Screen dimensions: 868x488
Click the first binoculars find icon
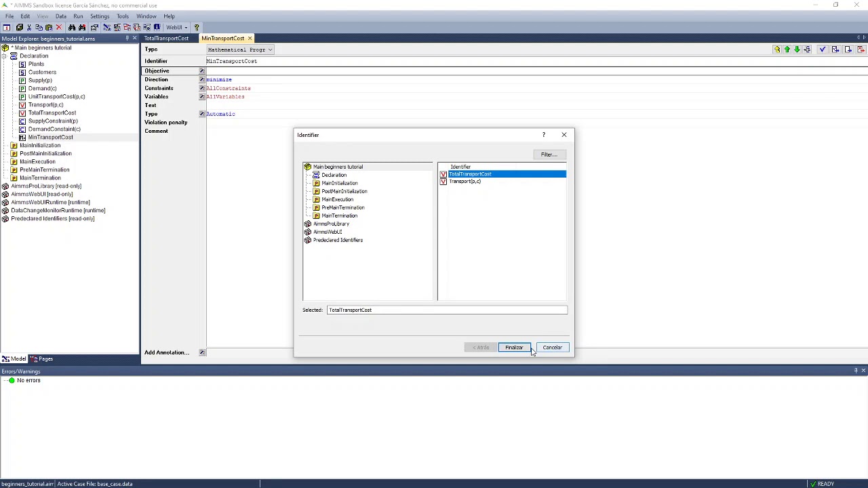pyautogui.click(x=72, y=28)
